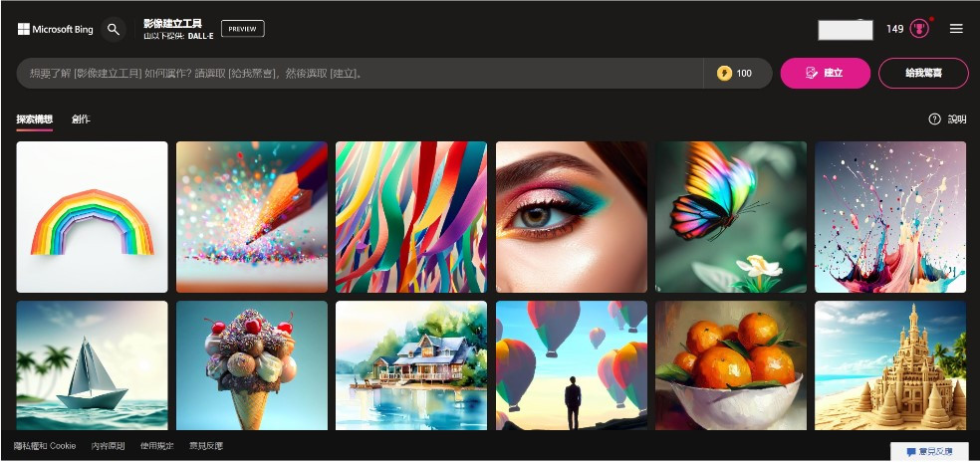Click the question mark help icon
This screenshot has width=980, height=462.
(x=934, y=119)
